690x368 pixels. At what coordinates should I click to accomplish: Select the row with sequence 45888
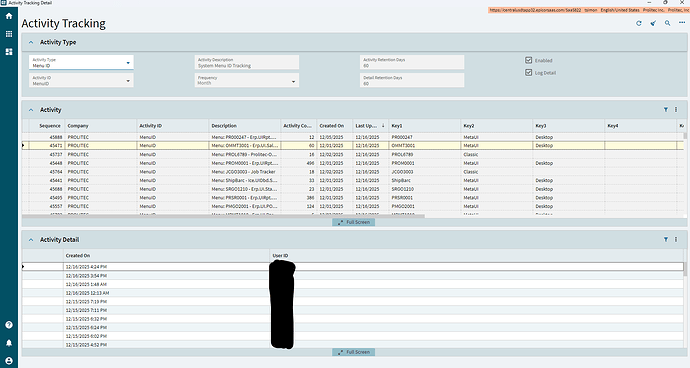(x=353, y=137)
